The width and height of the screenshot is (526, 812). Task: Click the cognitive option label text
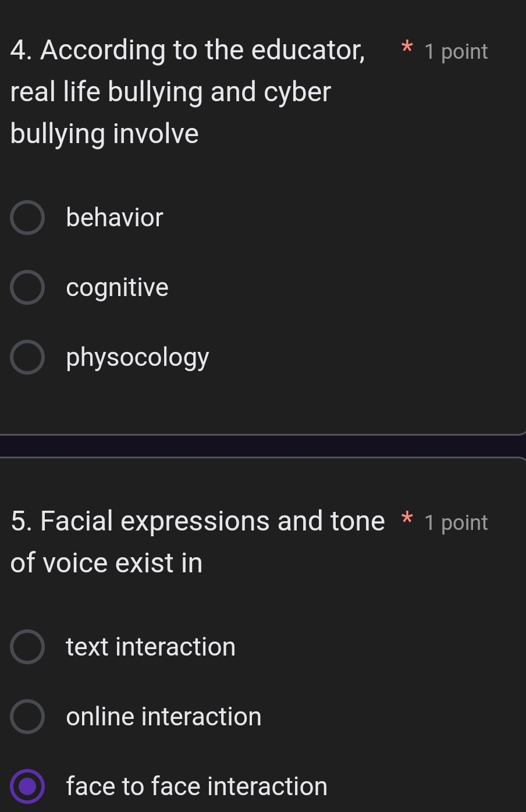coord(117,287)
